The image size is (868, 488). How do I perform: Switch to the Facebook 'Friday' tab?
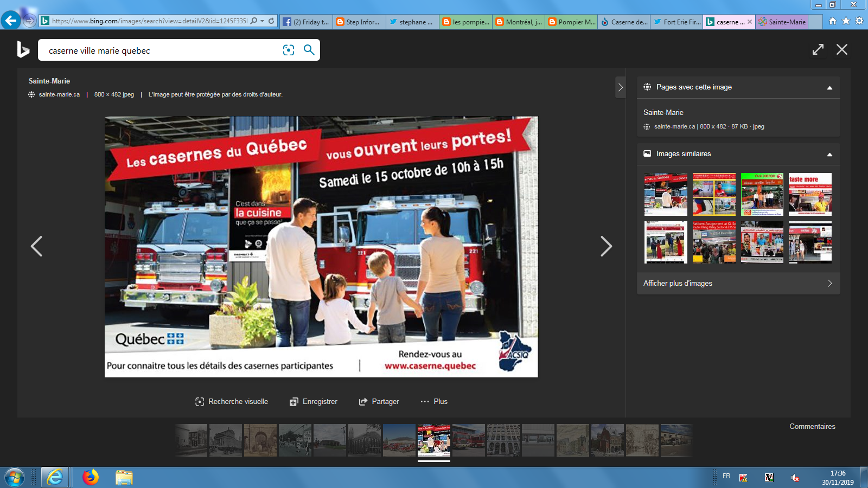307,22
